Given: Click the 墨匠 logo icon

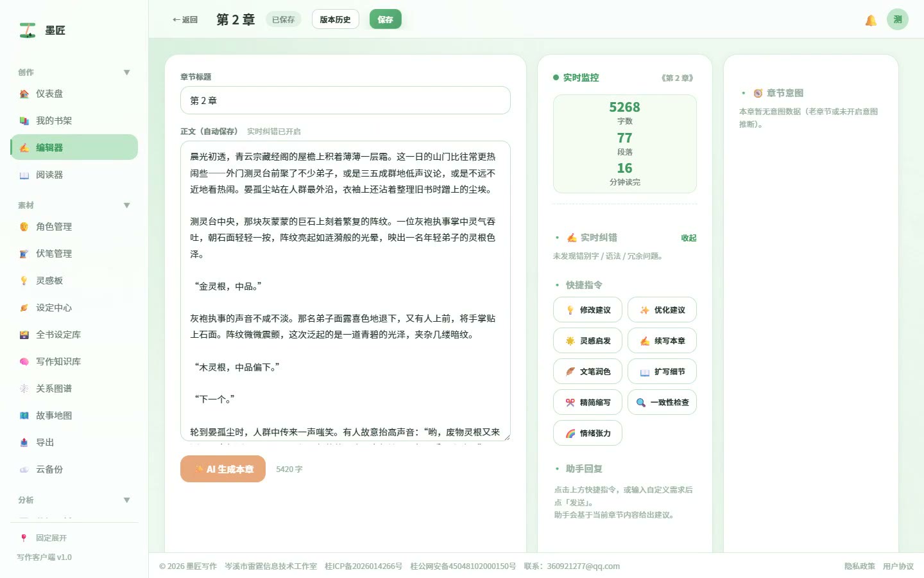Looking at the screenshot, I should (28, 30).
